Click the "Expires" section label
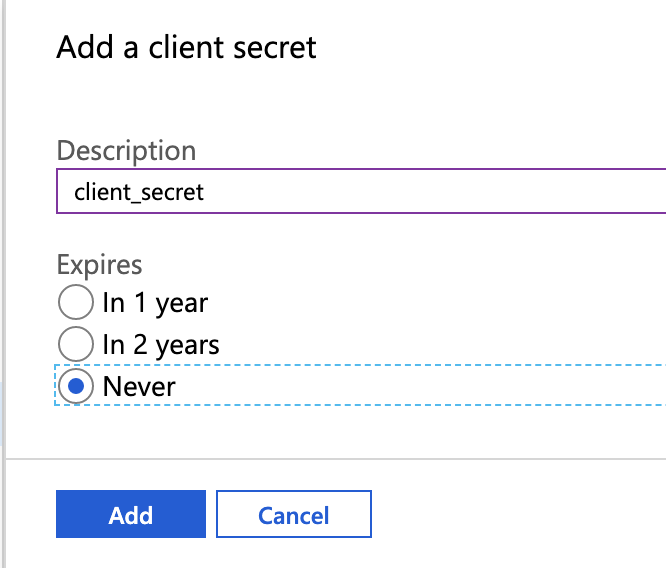The image size is (666, 568). [x=99, y=265]
